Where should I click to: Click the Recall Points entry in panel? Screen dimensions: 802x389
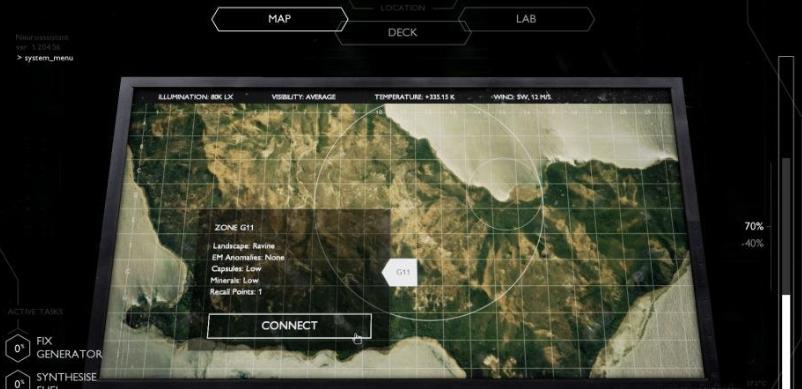coord(236,292)
